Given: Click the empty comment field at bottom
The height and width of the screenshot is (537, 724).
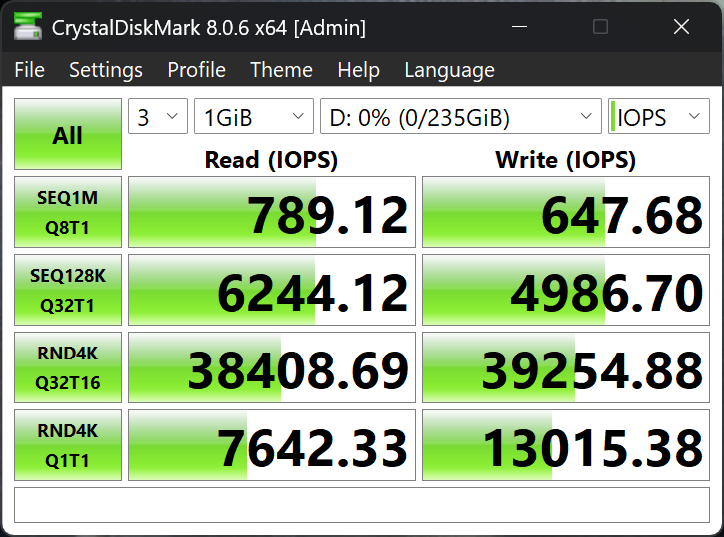Looking at the screenshot, I should point(362,505).
